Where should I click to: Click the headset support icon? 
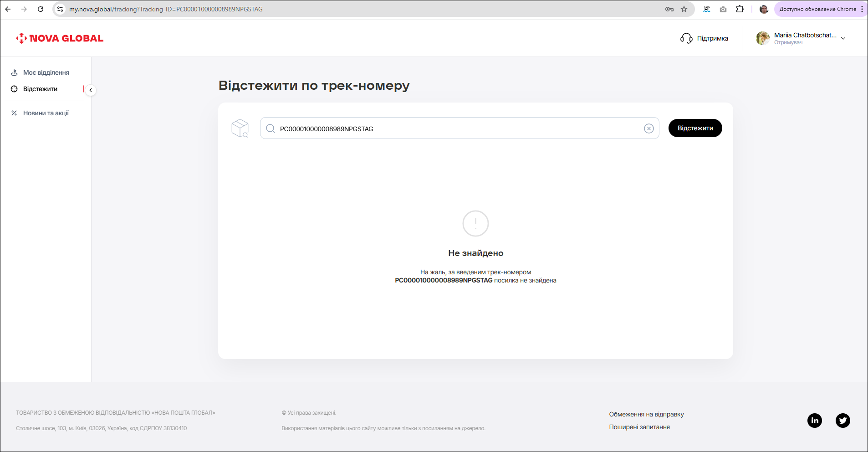click(686, 38)
